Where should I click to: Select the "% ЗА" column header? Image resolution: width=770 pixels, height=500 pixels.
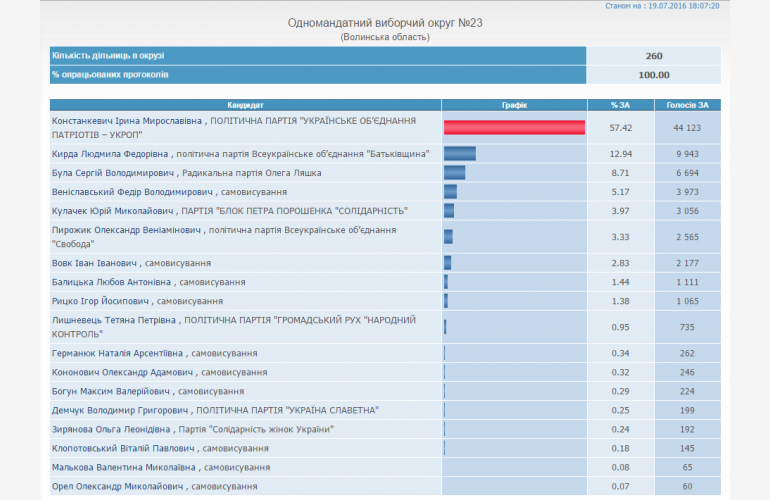coord(620,105)
